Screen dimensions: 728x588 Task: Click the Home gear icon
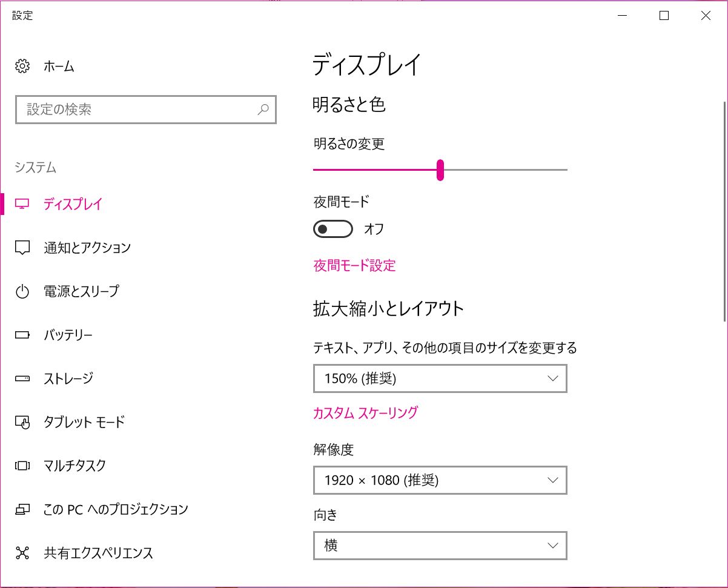[22, 66]
